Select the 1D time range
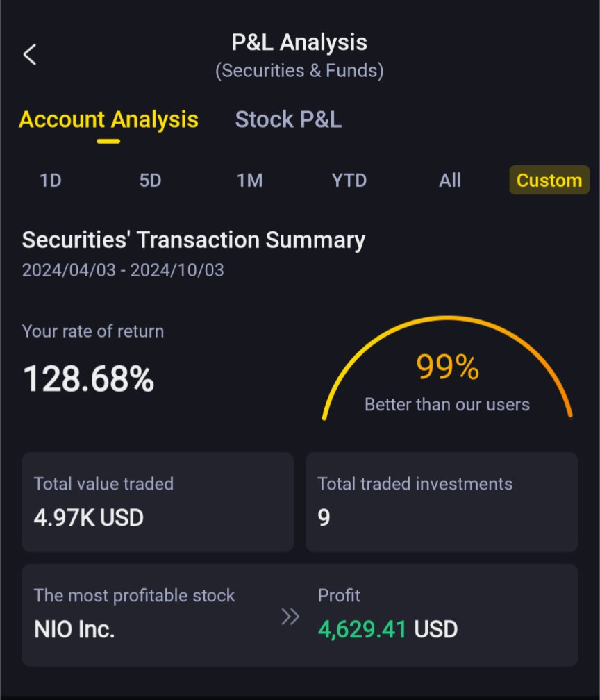 51,181
